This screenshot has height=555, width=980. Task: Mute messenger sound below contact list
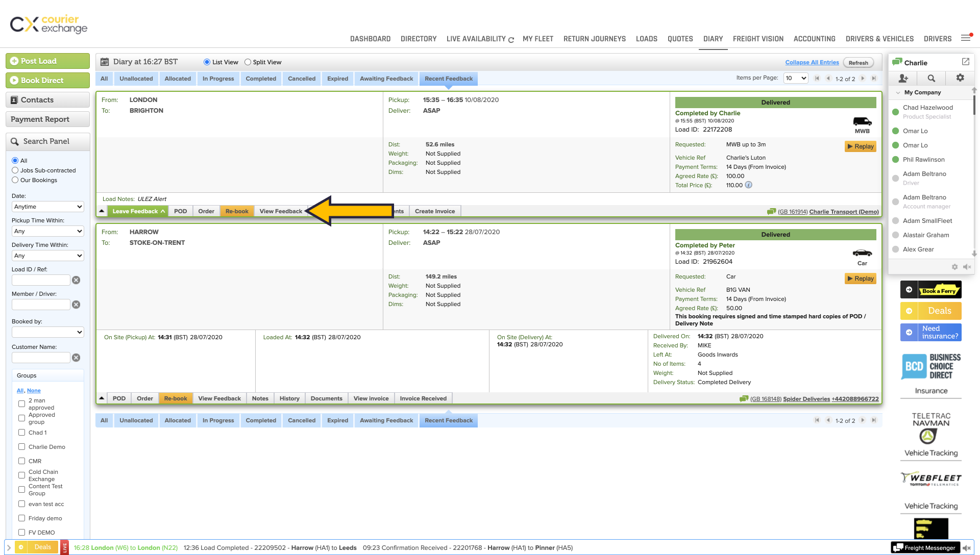967,267
